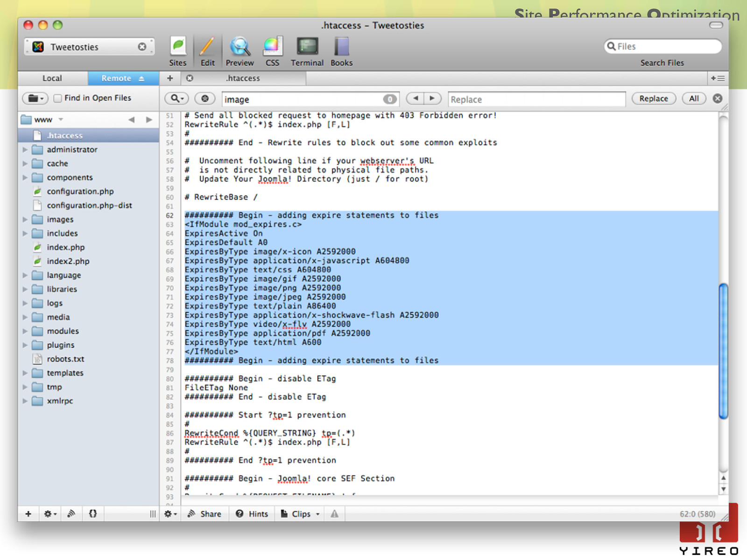Viewport: 747px width, 560px height.
Task: Open code navigator braces icon
Action: point(93,514)
